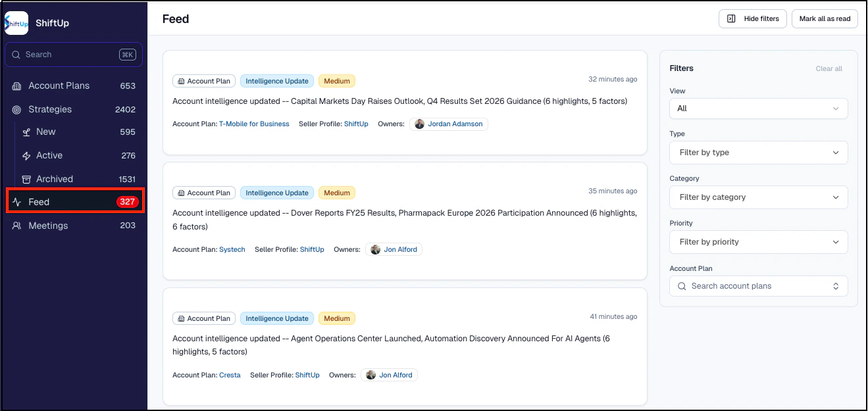The image size is (868, 411).
Task: Click the Archived box icon
Action: 26,180
